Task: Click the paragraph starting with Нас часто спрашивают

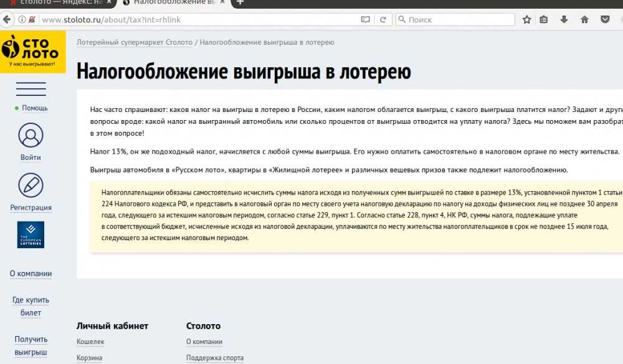Action: coord(356,121)
